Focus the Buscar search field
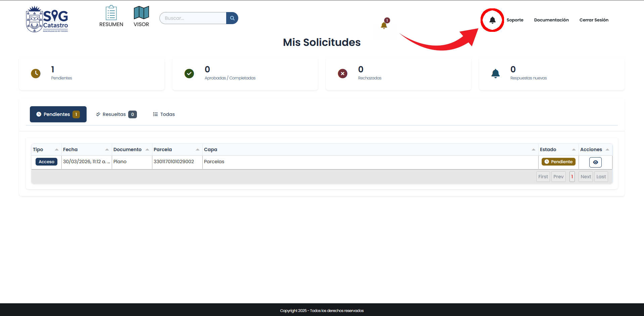 click(x=193, y=18)
